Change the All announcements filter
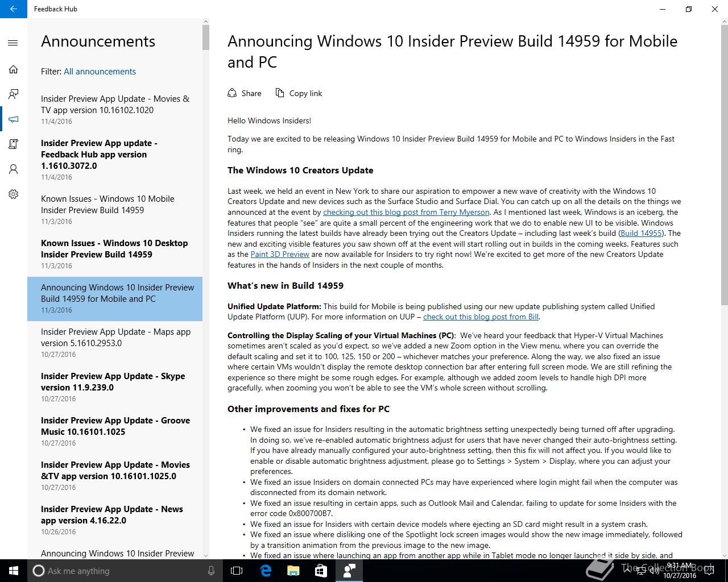The image size is (728, 582). pyautogui.click(x=100, y=72)
